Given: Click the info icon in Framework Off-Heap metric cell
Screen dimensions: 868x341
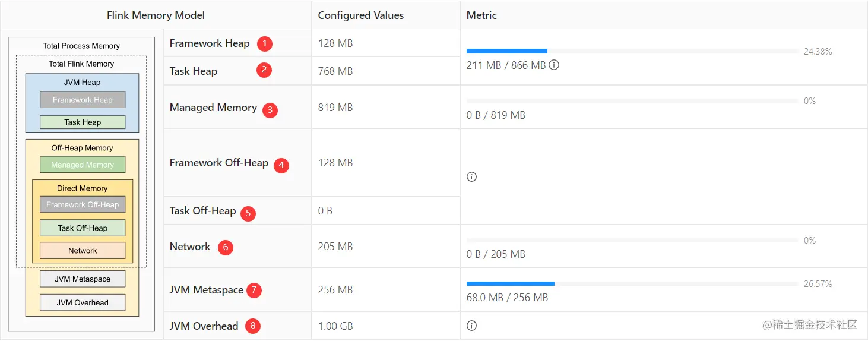Looking at the screenshot, I should pos(471,177).
